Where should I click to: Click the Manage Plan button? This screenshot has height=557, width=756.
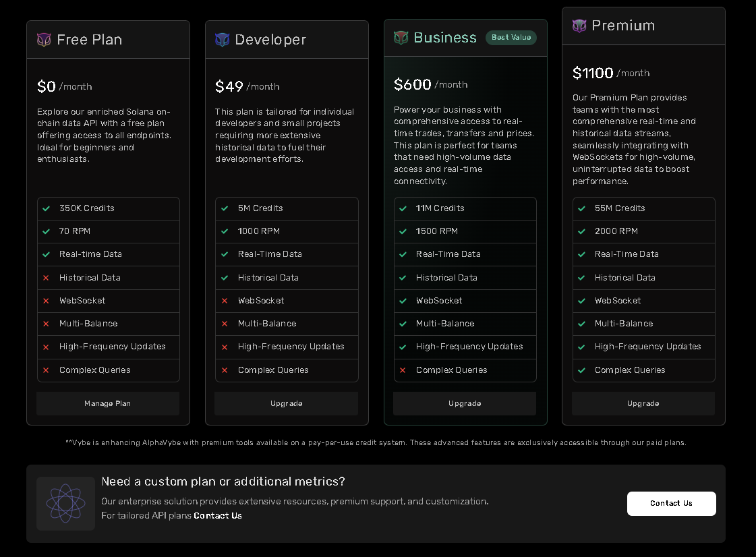click(x=108, y=404)
